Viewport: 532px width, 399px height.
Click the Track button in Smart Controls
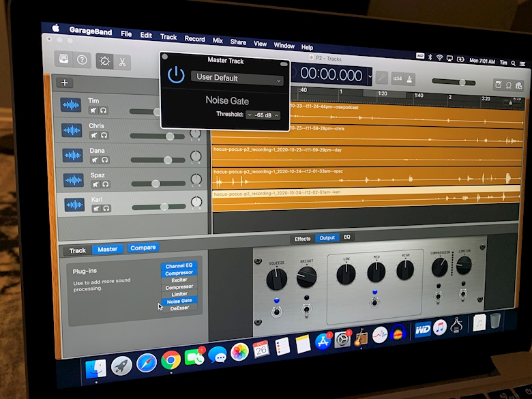(78, 250)
